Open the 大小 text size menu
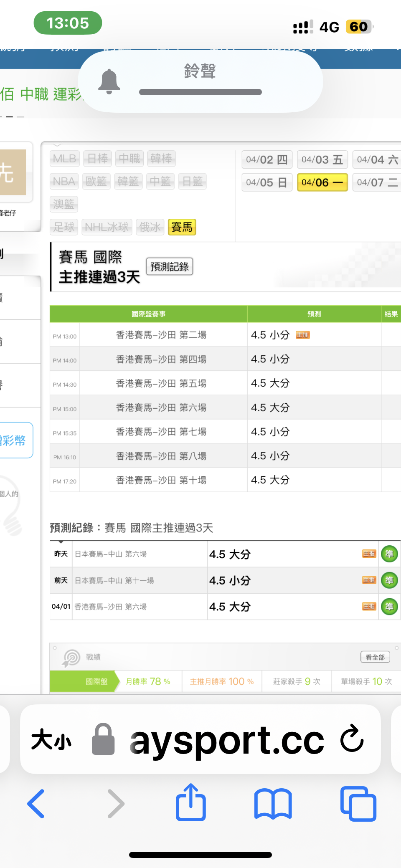Viewport: 401px width, 868px height. coord(51,739)
